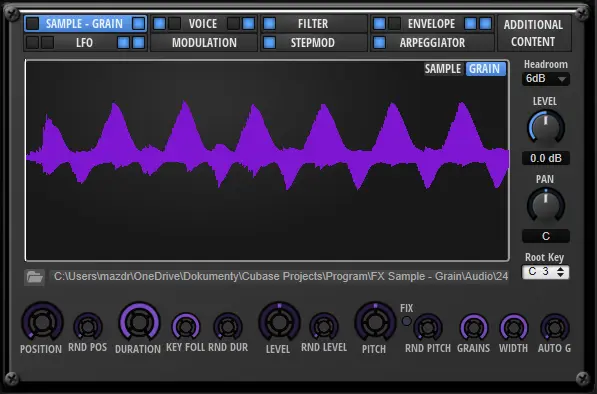Enable the FIX pitch toggle

point(407,321)
